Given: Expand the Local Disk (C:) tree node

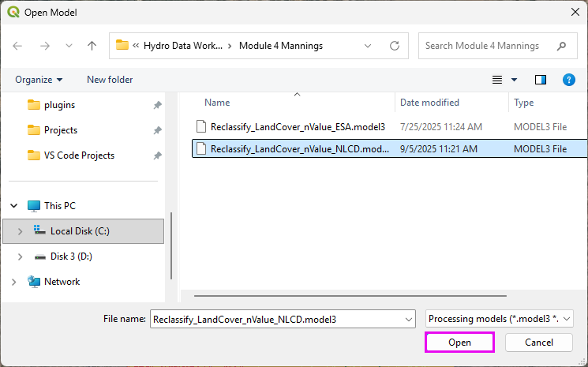Looking at the screenshot, I should pos(21,231).
